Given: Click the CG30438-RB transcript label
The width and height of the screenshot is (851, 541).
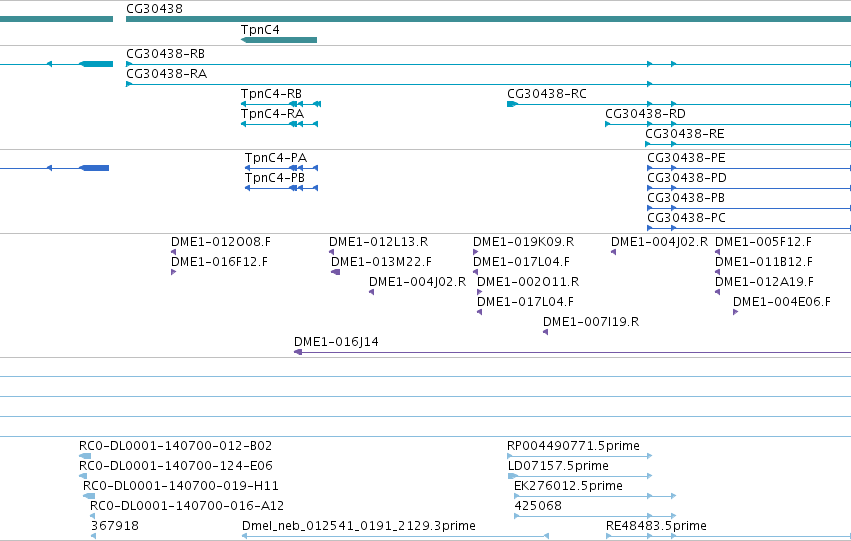Looking at the screenshot, I should 166,54.
